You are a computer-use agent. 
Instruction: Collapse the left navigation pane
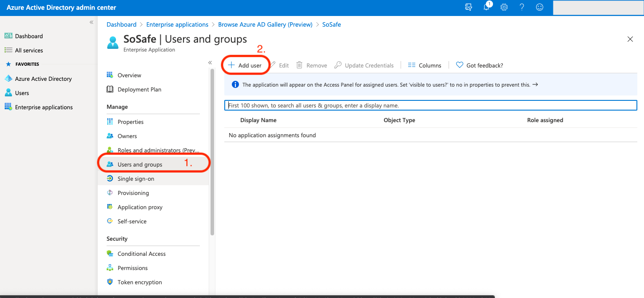pyautogui.click(x=91, y=22)
